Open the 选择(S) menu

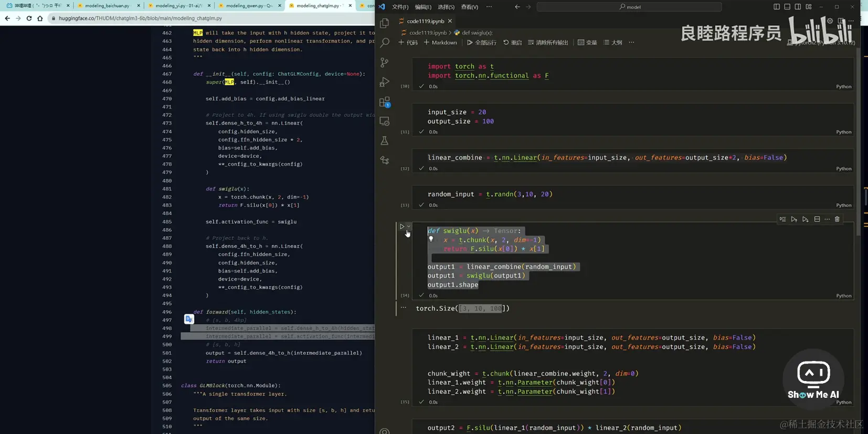(x=446, y=7)
